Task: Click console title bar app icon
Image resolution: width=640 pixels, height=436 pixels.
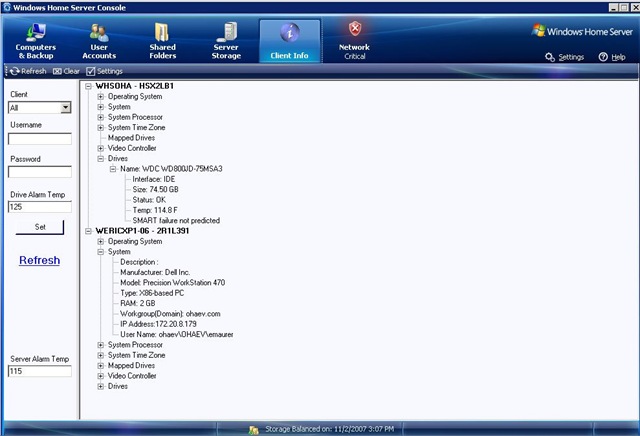Action: (x=7, y=7)
